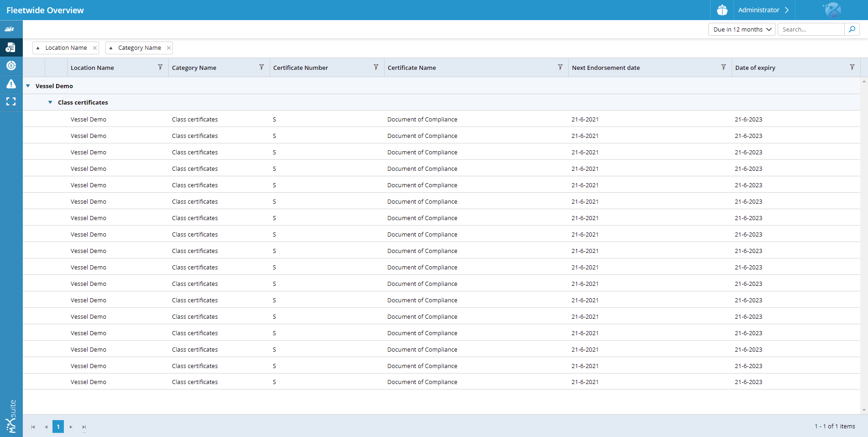868x437 pixels.
Task: Open the fleet ships sidebar icon
Action: [x=10, y=29]
